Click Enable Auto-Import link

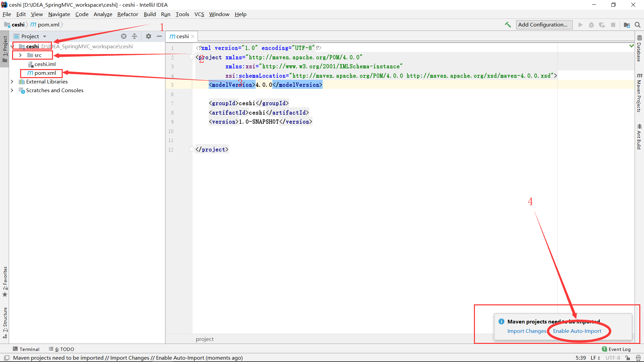point(577,331)
